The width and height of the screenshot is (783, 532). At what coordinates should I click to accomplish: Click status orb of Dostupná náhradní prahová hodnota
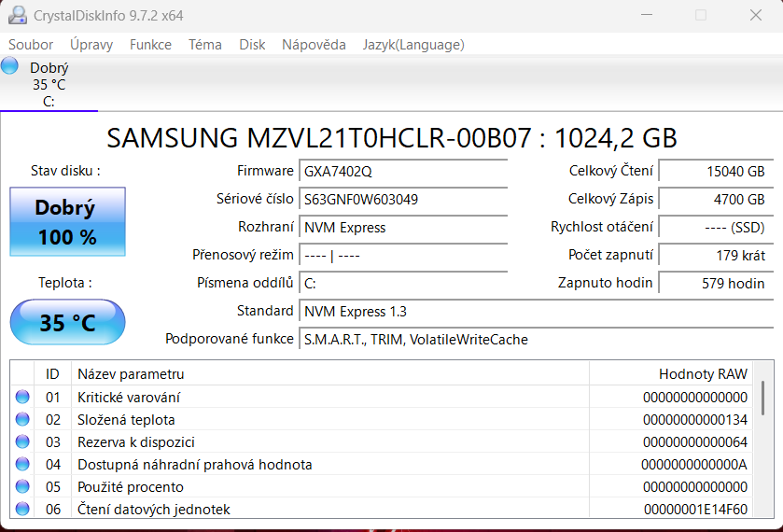[x=22, y=464]
